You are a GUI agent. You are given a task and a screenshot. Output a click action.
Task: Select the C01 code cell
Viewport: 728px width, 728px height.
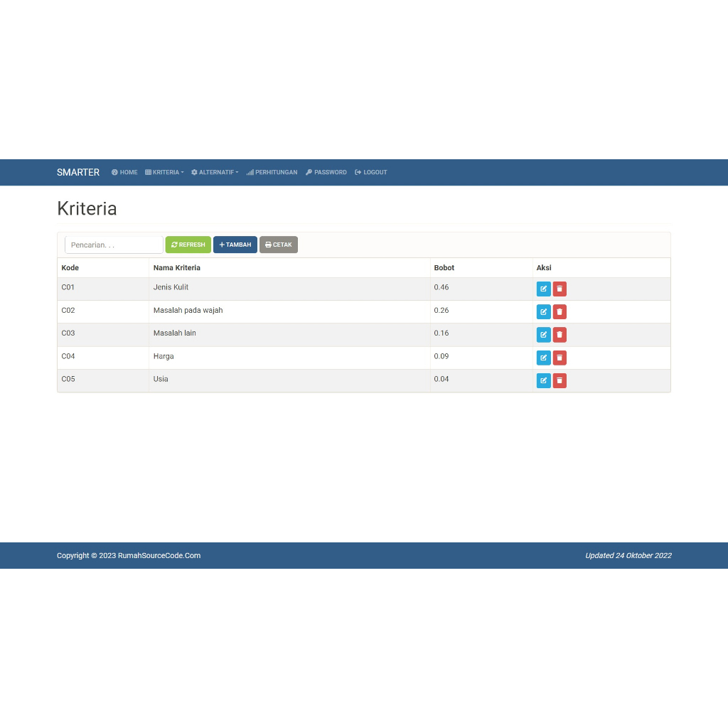103,289
